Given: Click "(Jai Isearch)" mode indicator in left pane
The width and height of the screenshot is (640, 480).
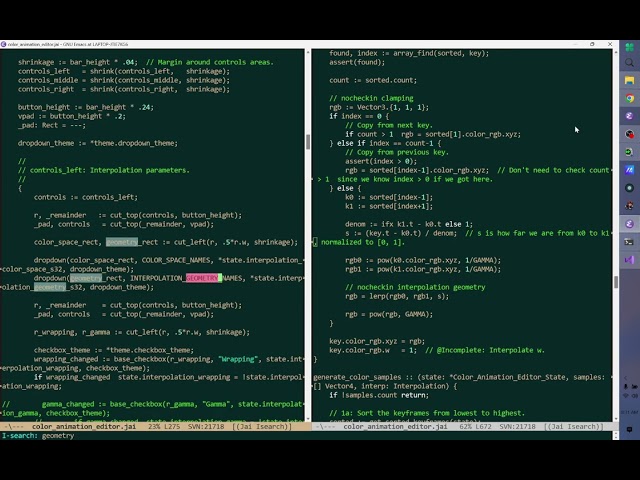Looking at the screenshot, I should [262, 427].
